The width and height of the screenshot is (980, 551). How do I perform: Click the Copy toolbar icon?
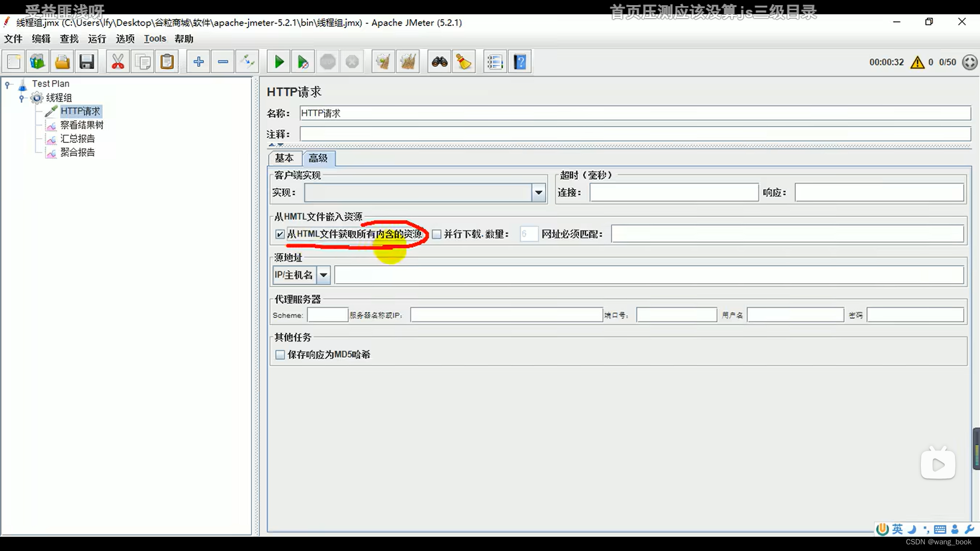tap(143, 62)
